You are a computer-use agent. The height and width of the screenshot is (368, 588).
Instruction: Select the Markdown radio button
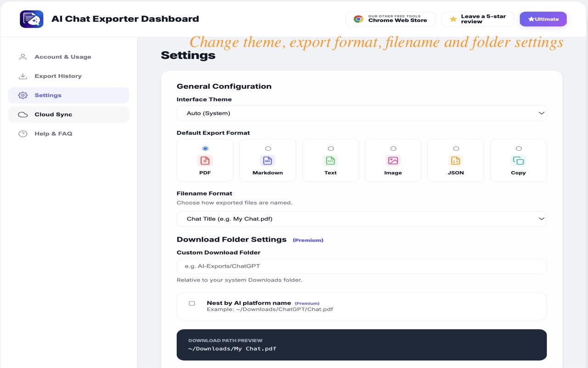268,149
